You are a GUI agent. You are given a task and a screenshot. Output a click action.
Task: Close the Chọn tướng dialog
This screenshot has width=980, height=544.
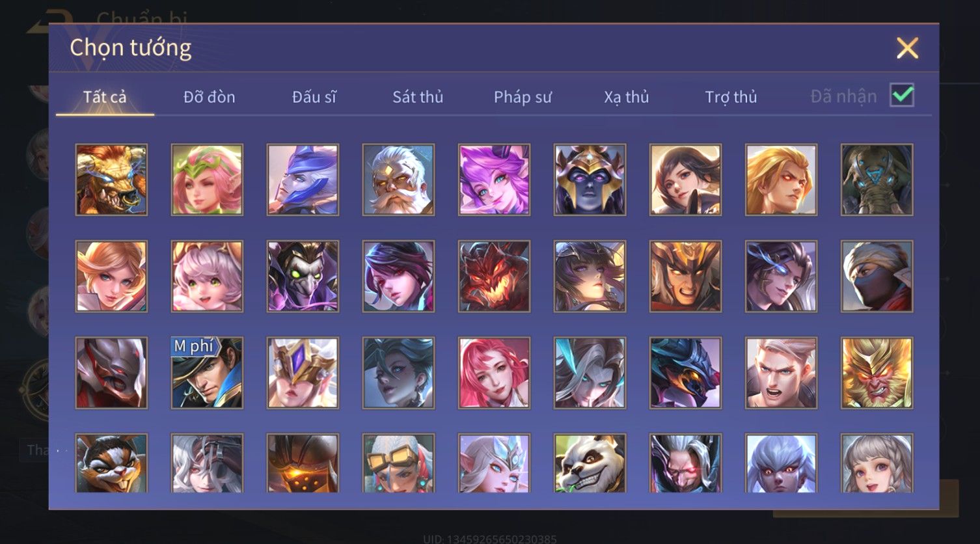coord(907,48)
